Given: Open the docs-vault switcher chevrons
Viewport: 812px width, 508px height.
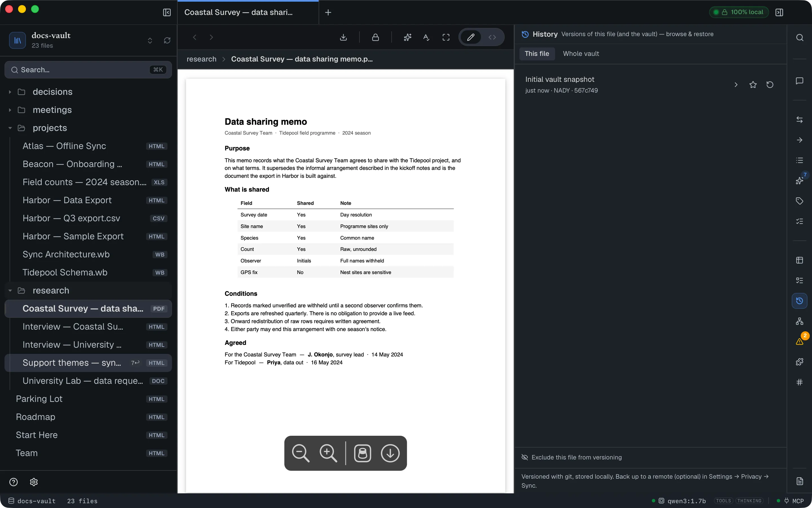Looking at the screenshot, I should coord(150,41).
